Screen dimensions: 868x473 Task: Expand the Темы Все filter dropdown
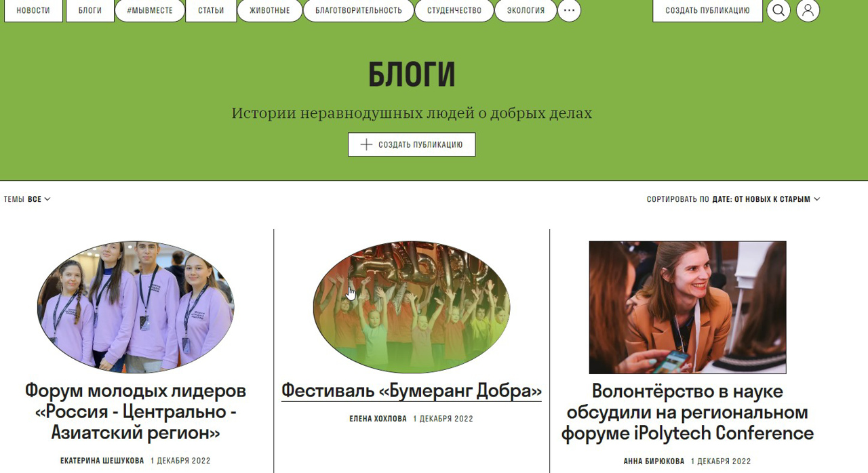pos(27,199)
